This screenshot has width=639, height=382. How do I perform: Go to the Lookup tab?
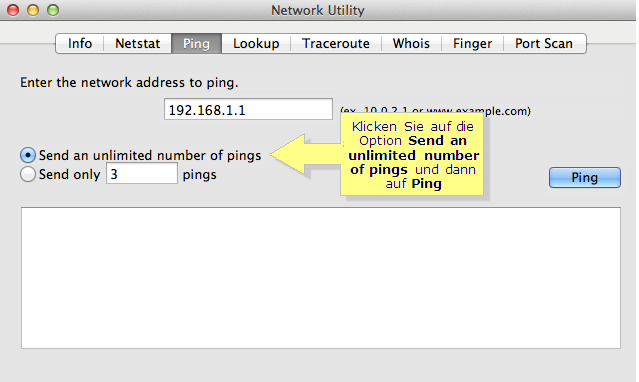pyautogui.click(x=256, y=44)
